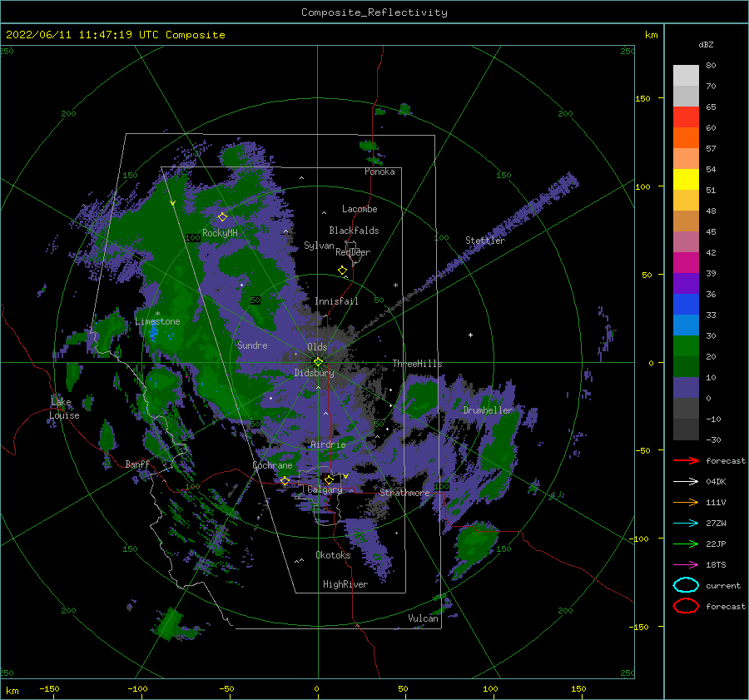
Task: Select the RockyMH label
Action: tap(220, 233)
